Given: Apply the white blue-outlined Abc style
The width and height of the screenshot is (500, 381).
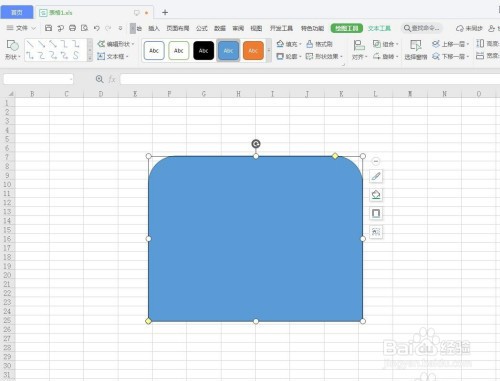Looking at the screenshot, I should [x=154, y=51].
